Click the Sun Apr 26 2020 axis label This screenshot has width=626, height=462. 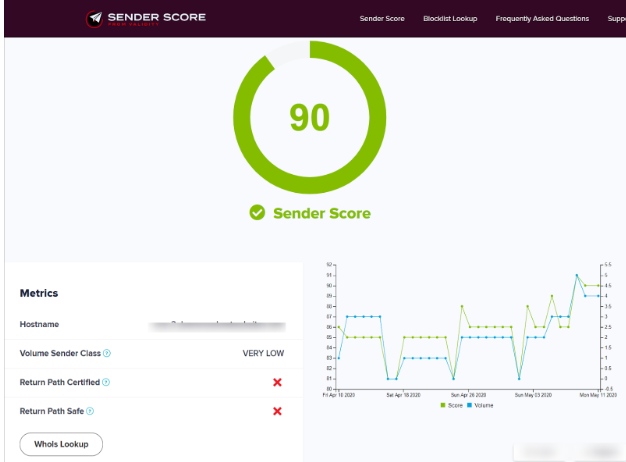(x=468, y=395)
